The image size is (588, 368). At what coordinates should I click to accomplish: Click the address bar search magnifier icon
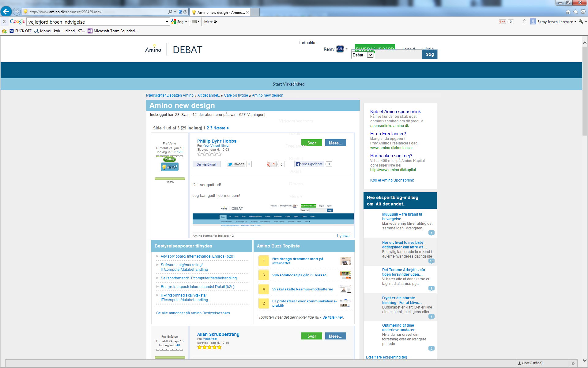[170, 12]
